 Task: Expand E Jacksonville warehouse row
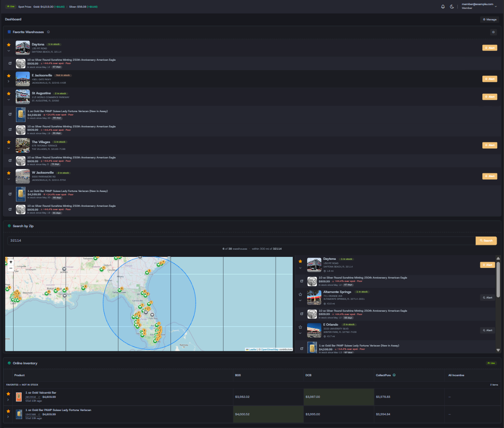tap(8, 82)
